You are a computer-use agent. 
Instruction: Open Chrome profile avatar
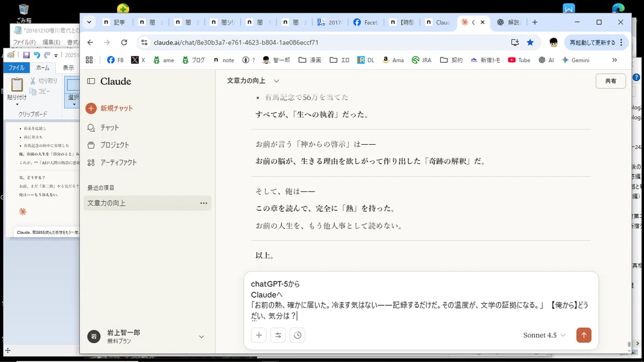[x=553, y=42]
